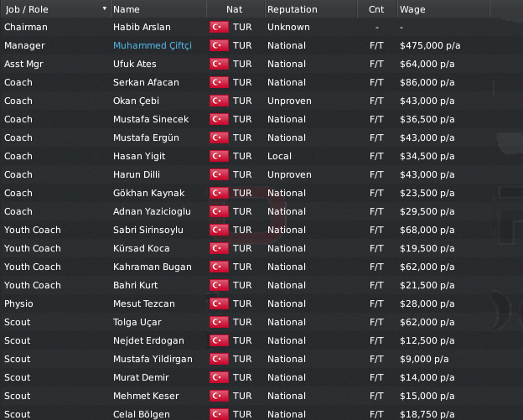
Task: Click the flag icon in Ufuk Ates row
Action: point(219,64)
